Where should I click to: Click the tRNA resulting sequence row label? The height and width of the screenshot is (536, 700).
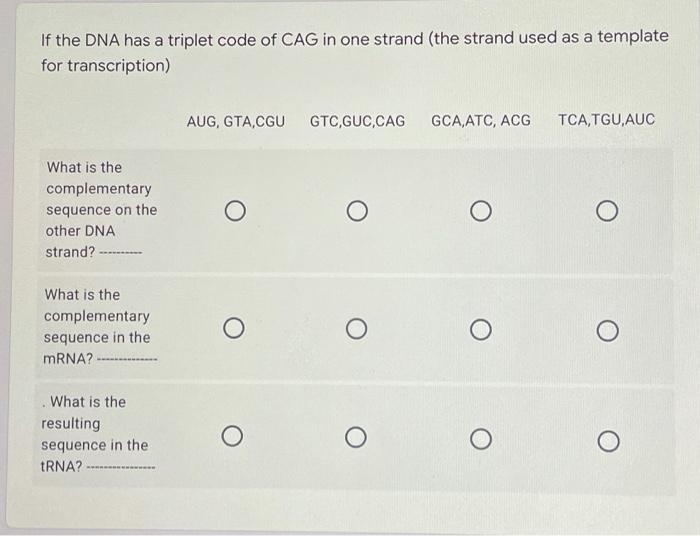tap(98, 434)
